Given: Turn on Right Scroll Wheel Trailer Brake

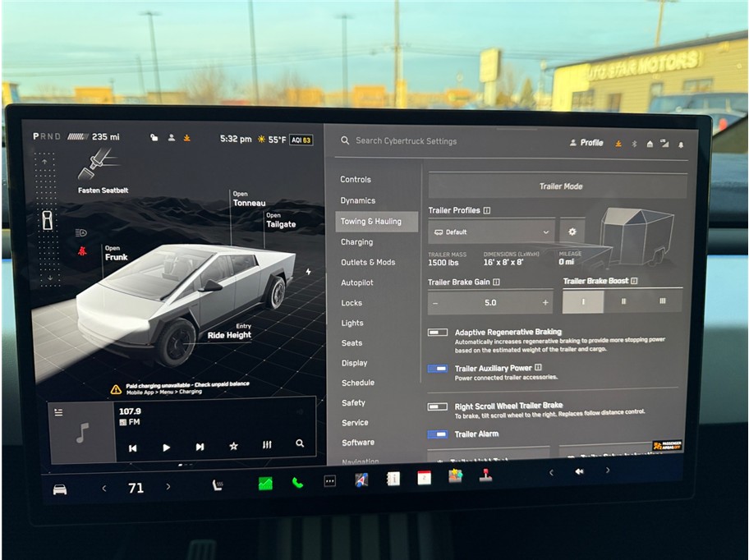Looking at the screenshot, I should [x=438, y=406].
